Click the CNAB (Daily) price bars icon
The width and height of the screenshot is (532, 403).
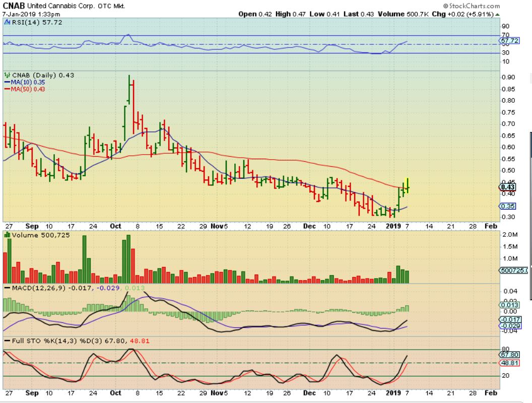pos(7,75)
